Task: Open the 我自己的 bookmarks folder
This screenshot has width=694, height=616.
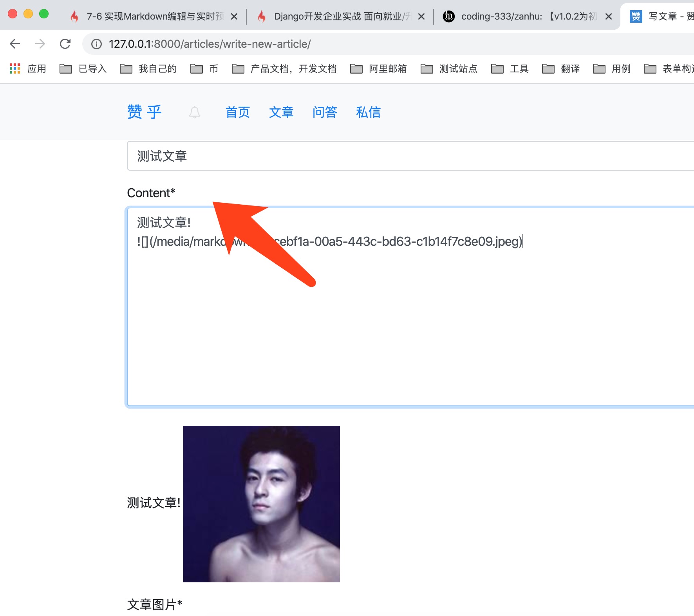Action: coord(148,69)
